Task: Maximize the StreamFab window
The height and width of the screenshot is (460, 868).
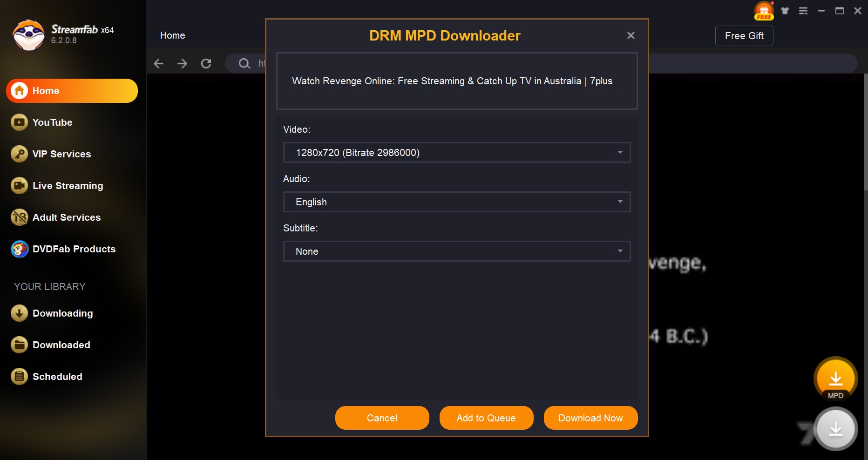Action: coord(840,11)
